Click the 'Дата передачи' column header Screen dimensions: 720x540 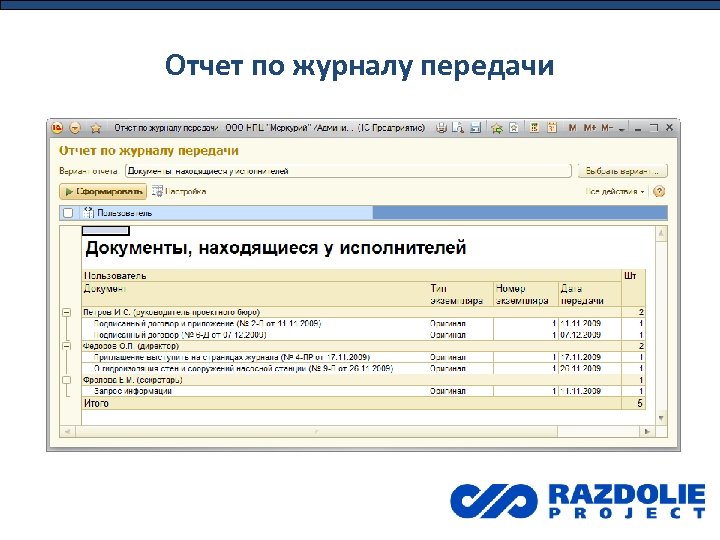coord(590,294)
